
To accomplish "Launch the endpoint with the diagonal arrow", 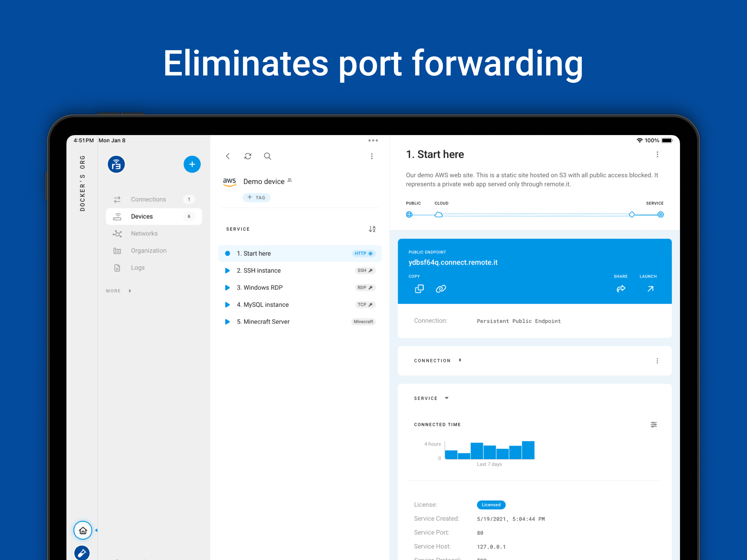I will [x=650, y=289].
